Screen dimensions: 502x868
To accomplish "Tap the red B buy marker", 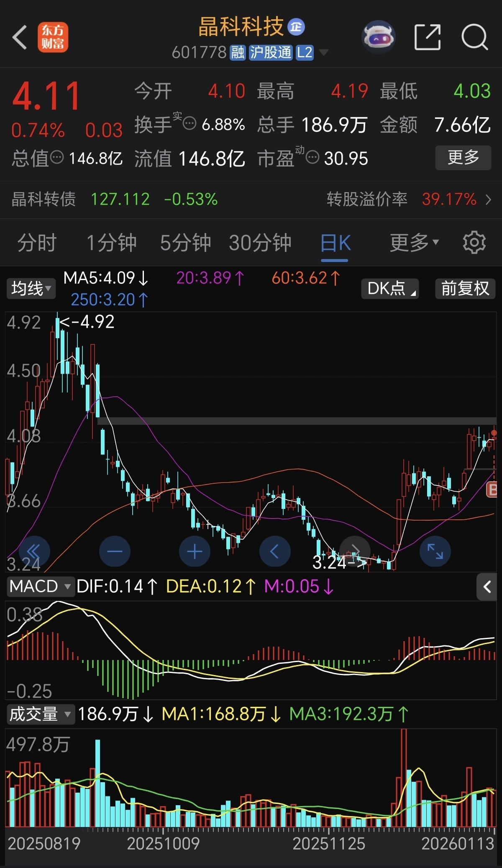I will (492, 489).
